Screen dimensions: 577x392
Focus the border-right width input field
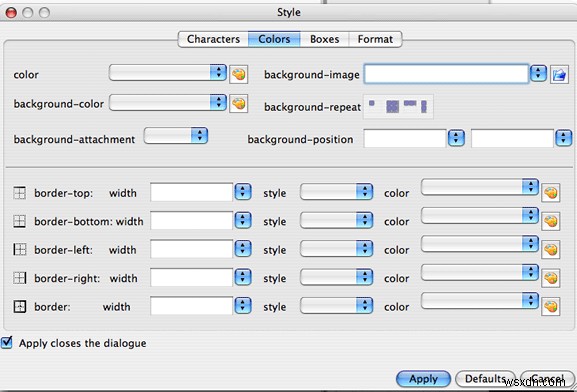click(x=191, y=277)
